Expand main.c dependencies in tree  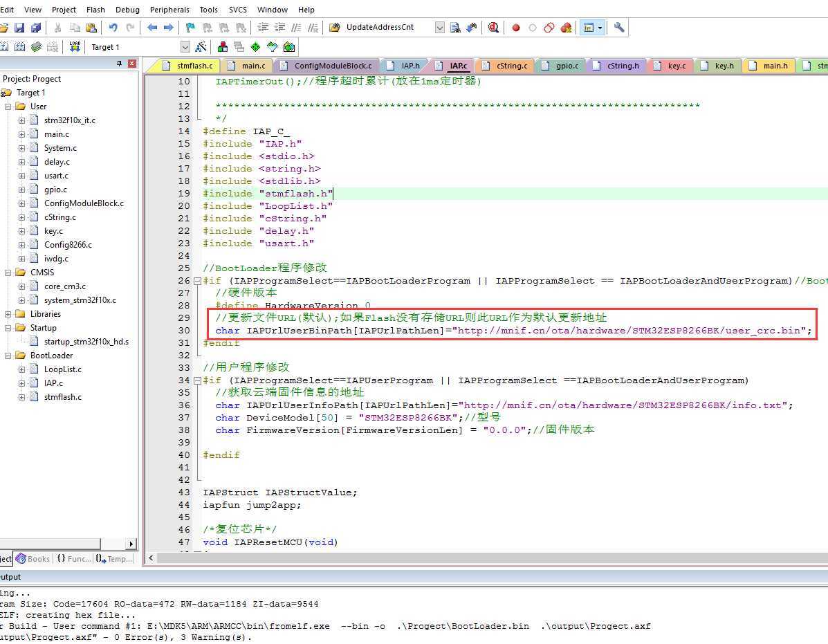point(21,134)
